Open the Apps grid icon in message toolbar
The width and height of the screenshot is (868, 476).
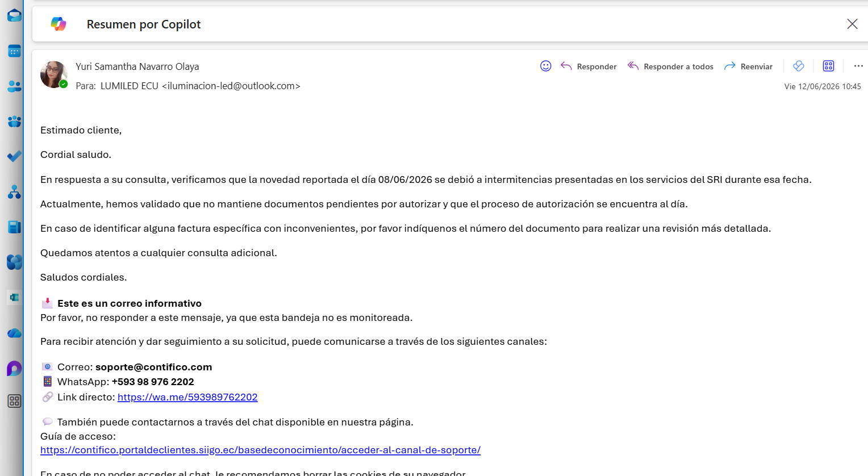click(x=828, y=66)
